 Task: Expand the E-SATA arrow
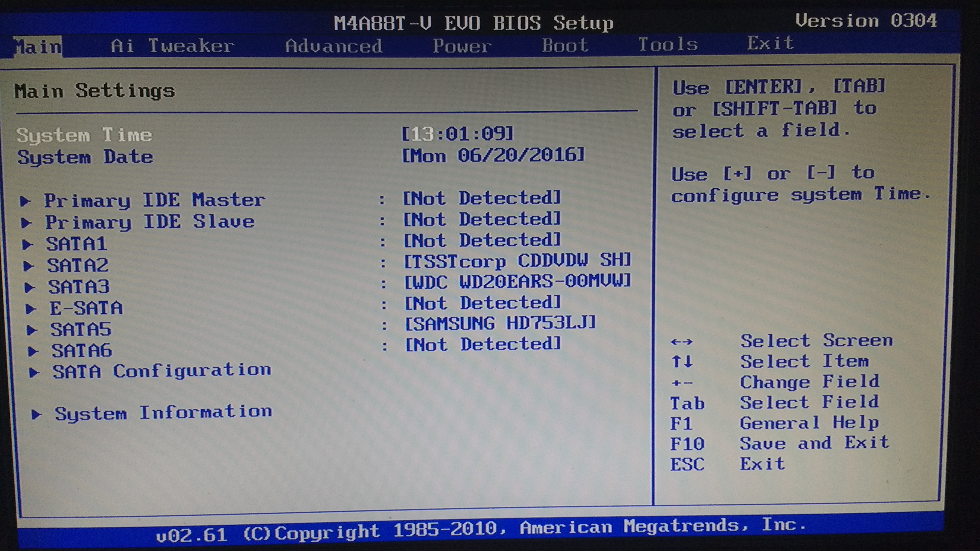click(31, 309)
